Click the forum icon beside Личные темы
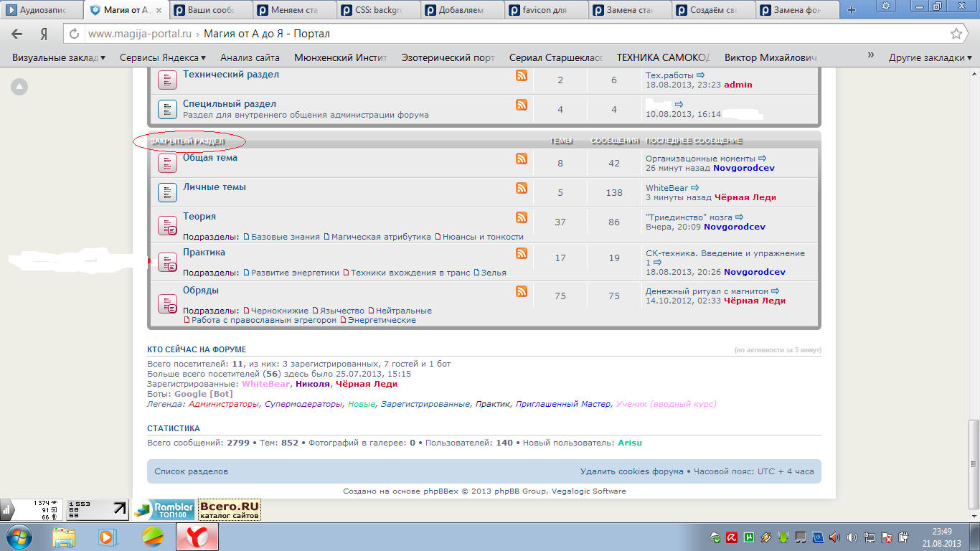980x551 pixels. pos(167,192)
